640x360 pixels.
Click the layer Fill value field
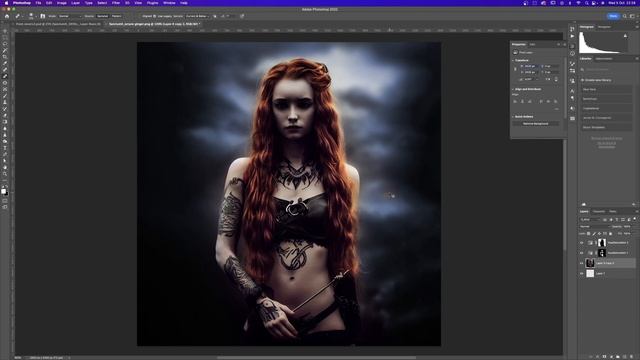tap(627, 233)
